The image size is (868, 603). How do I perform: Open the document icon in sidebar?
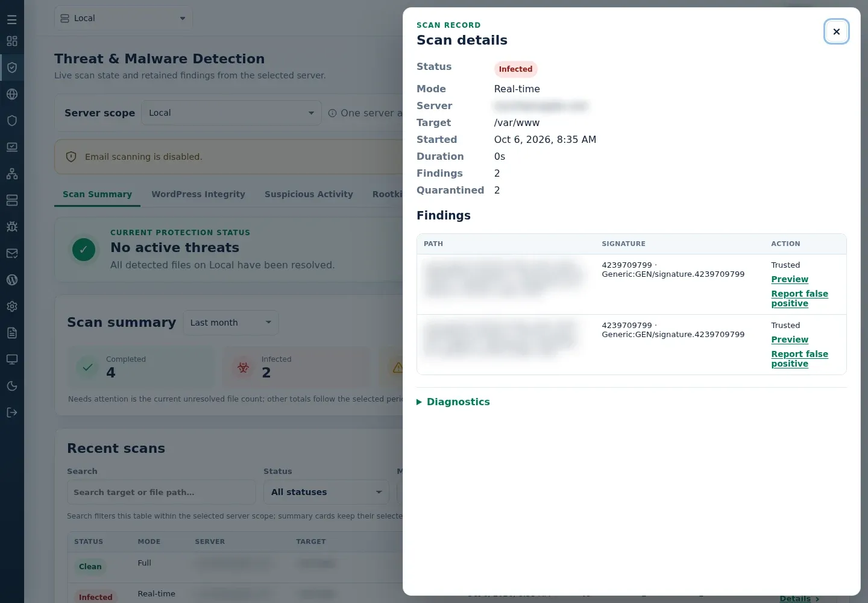coord(12,333)
